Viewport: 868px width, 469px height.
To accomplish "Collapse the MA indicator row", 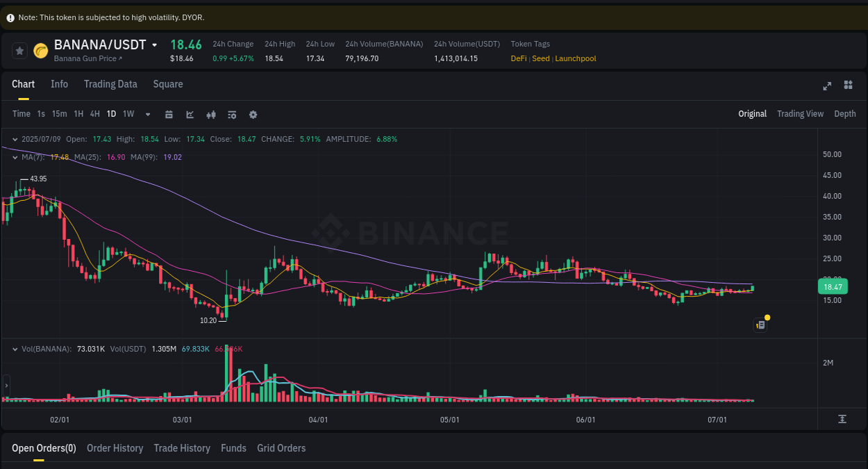I will (x=14, y=157).
